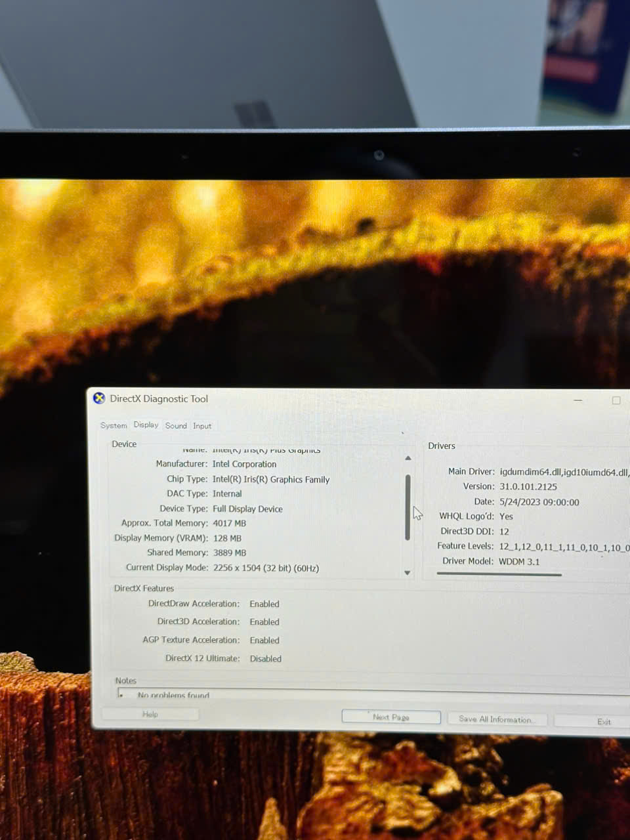Open the Sound tab

point(176,426)
